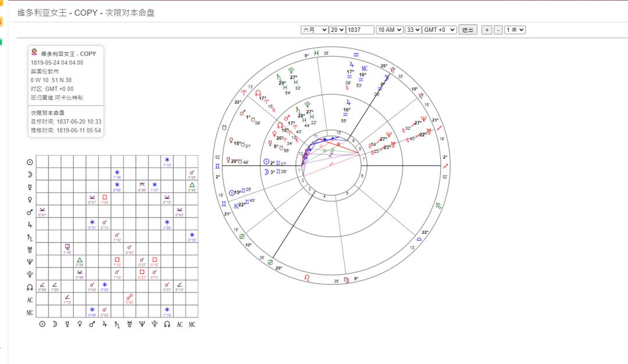Open the minute dropdown showing 33

pos(413,30)
